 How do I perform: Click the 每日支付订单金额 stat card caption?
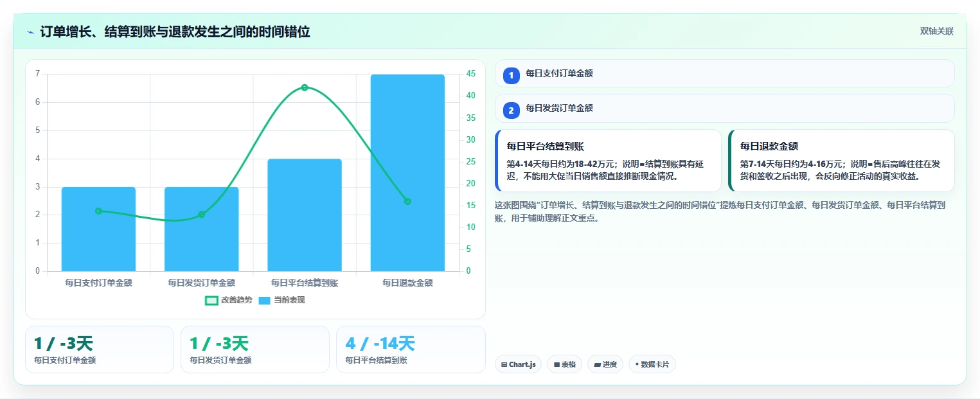point(65,360)
